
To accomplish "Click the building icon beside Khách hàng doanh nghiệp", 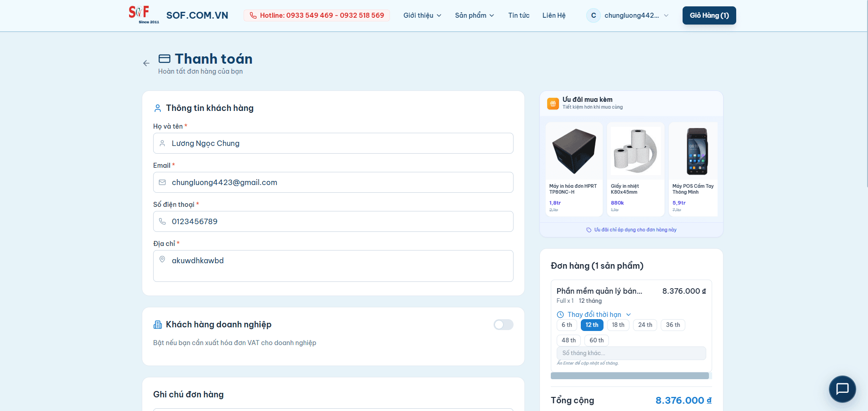I will (157, 325).
